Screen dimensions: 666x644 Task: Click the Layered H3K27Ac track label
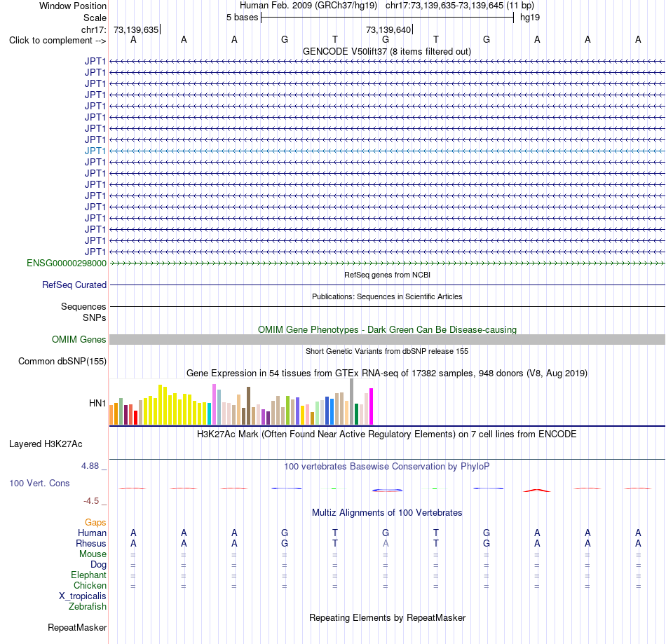click(x=46, y=444)
